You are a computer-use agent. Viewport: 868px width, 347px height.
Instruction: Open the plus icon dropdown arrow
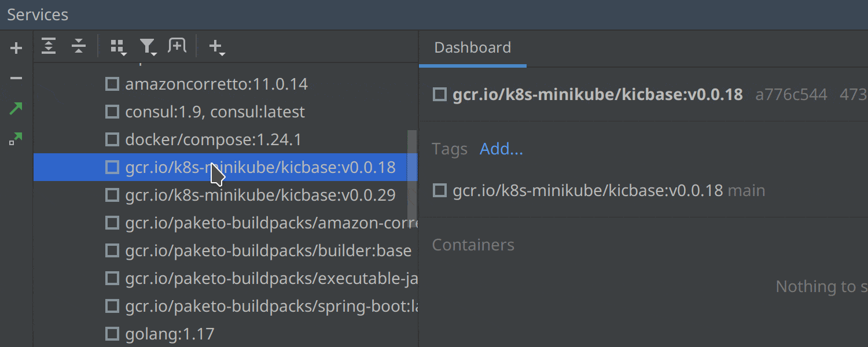(x=222, y=54)
